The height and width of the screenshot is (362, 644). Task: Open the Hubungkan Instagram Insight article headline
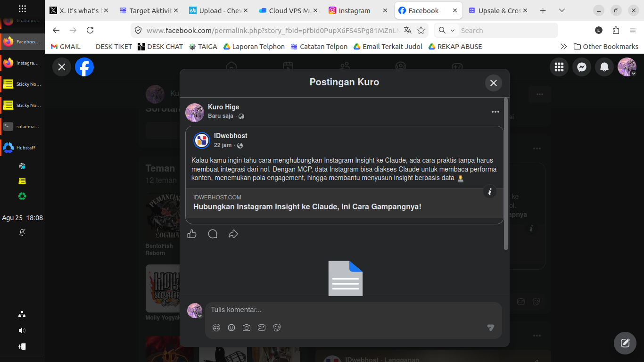307,206
